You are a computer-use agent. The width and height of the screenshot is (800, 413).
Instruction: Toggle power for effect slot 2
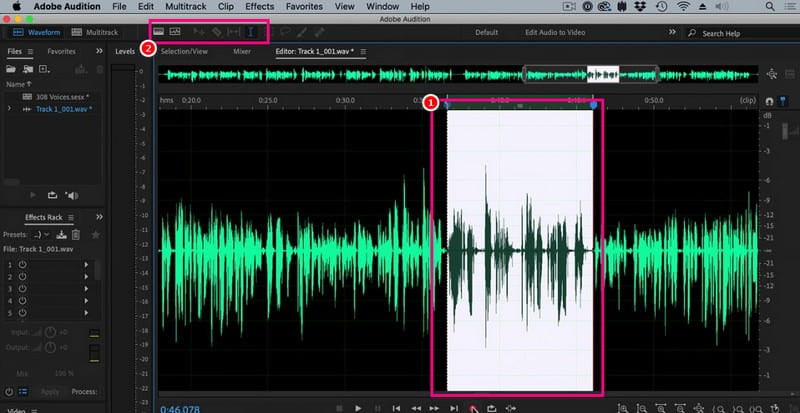22,277
